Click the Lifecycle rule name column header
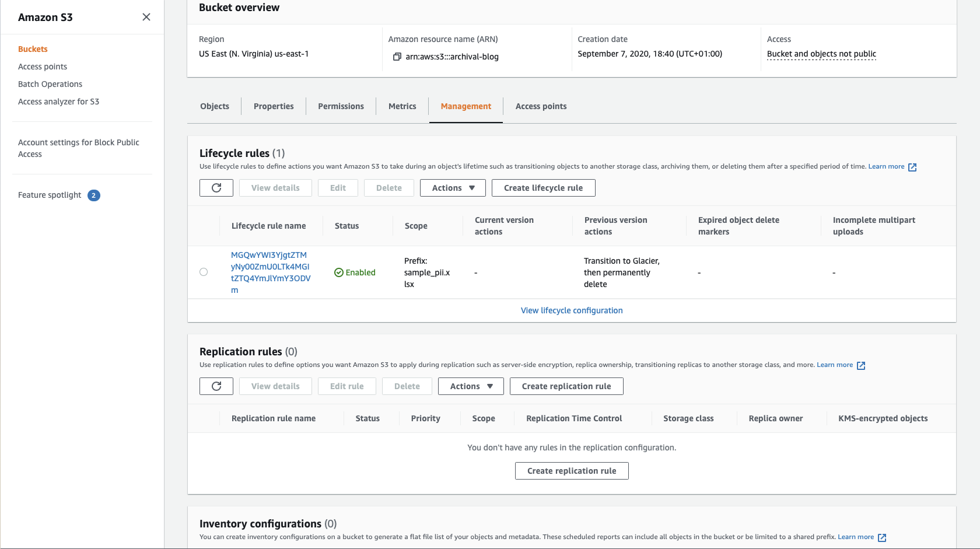 click(268, 226)
